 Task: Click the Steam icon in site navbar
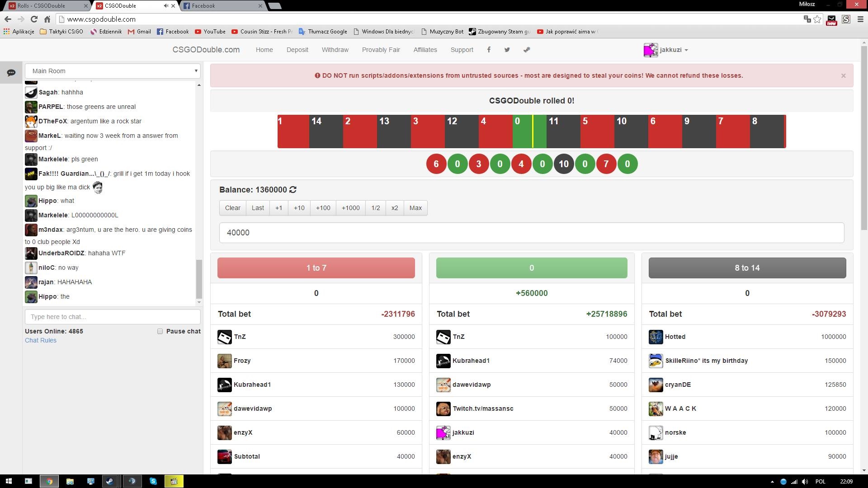[x=527, y=50]
